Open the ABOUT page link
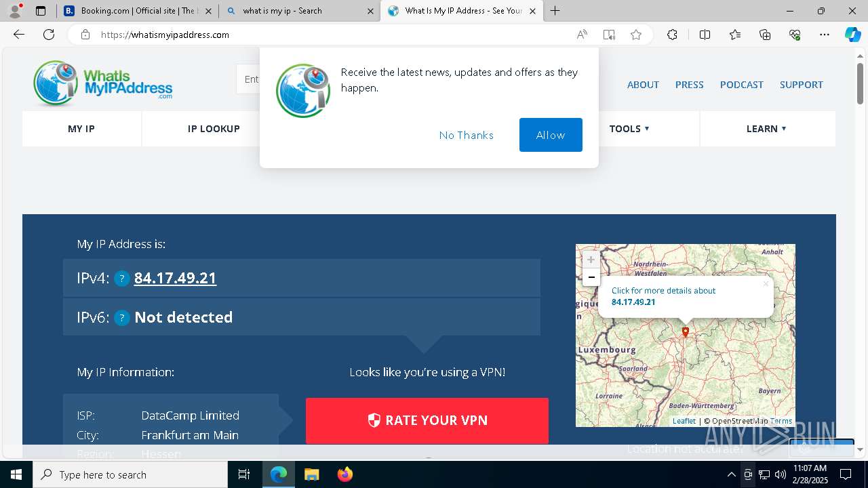The width and height of the screenshot is (868, 488). [643, 85]
